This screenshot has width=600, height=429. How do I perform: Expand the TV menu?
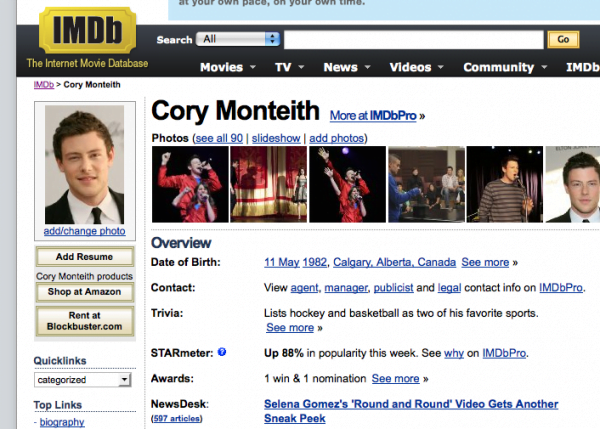pos(289,67)
